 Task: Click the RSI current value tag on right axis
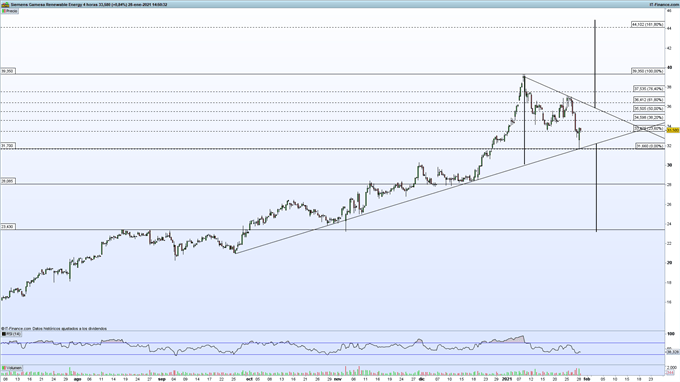(673, 352)
